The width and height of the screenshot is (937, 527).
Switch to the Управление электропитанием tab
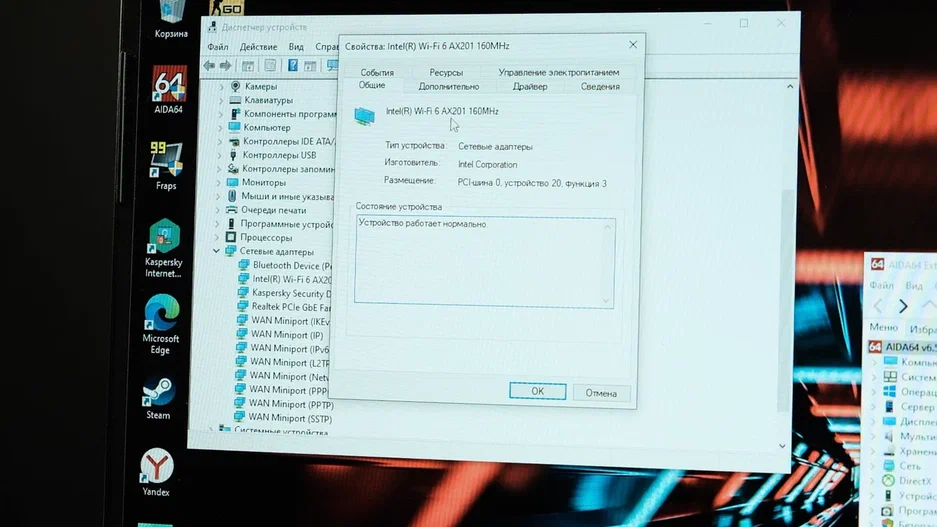[559, 72]
